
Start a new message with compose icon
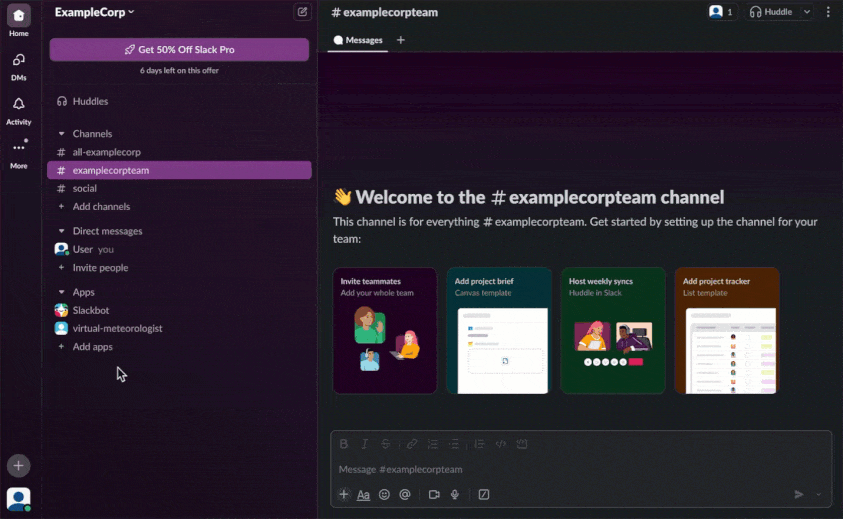(302, 12)
